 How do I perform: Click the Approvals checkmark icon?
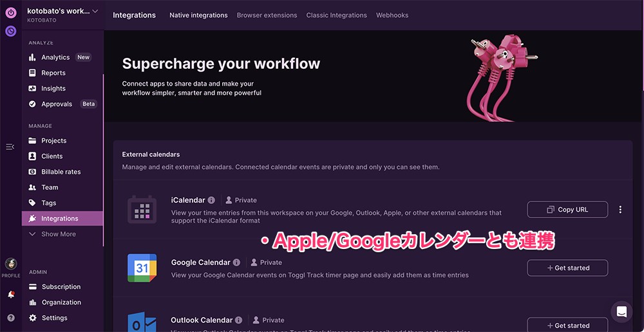(x=32, y=104)
